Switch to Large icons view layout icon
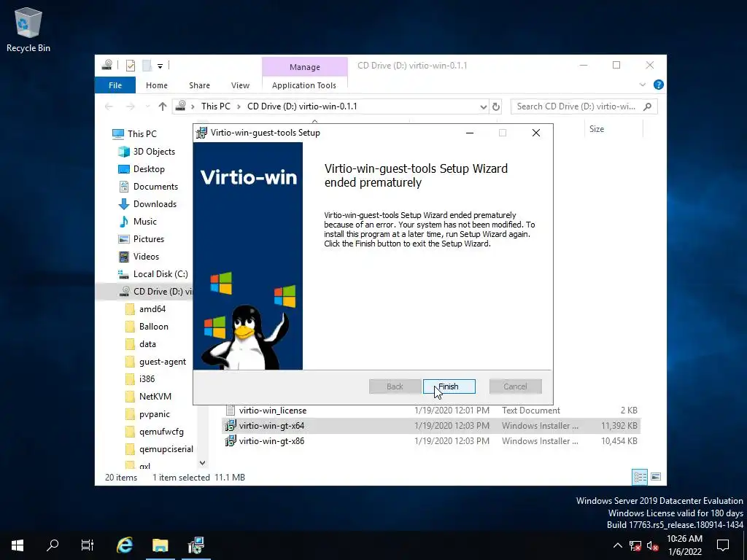 tap(656, 477)
